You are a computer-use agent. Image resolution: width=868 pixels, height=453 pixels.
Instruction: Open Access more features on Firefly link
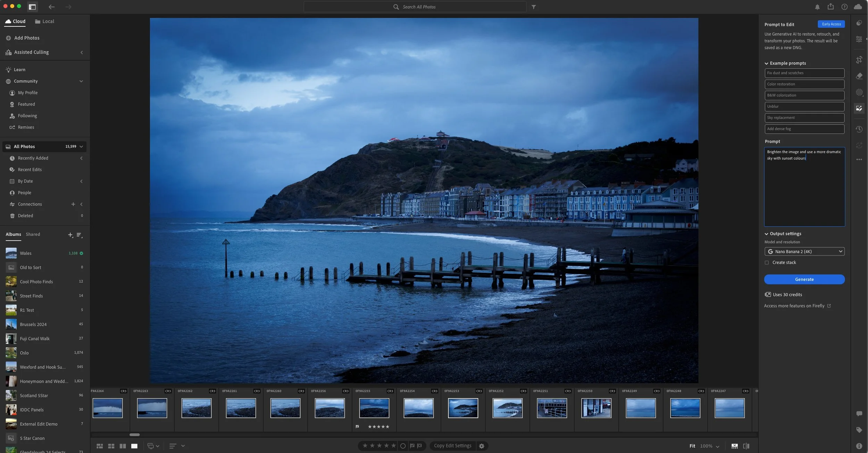tap(797, 306)
